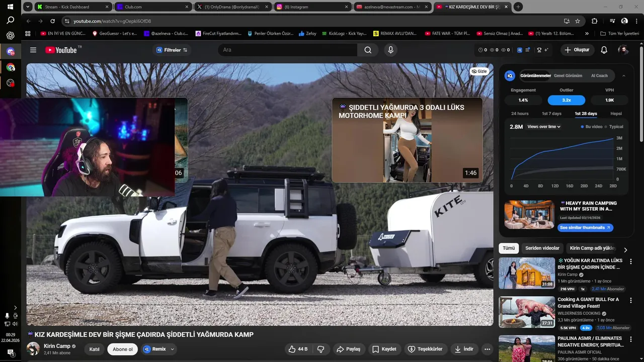
Task: Open MOTORHOME KAMPI end-screen video card
Action: click(407, 140)
